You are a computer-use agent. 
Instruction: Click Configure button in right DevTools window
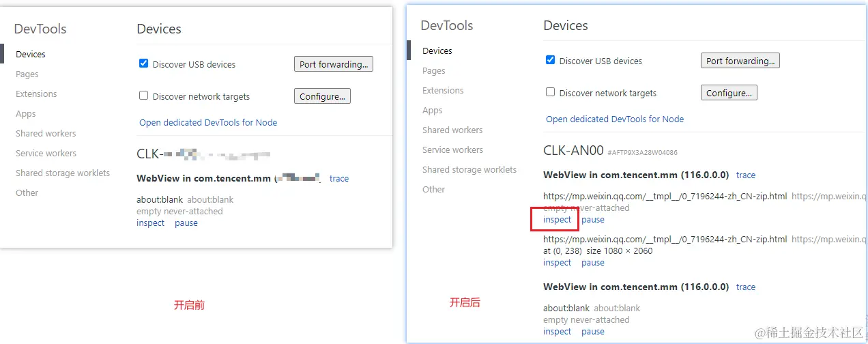click(x=729, y=93)
